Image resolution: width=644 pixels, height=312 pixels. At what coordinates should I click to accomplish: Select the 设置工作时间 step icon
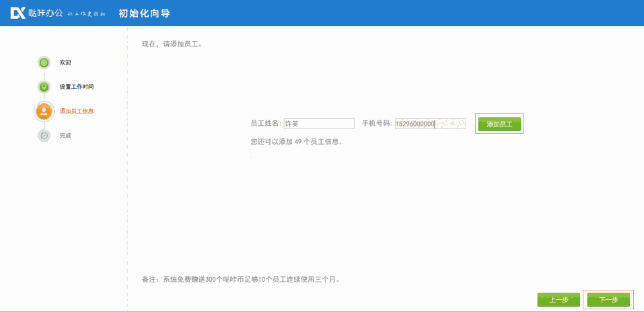(44, 87)
